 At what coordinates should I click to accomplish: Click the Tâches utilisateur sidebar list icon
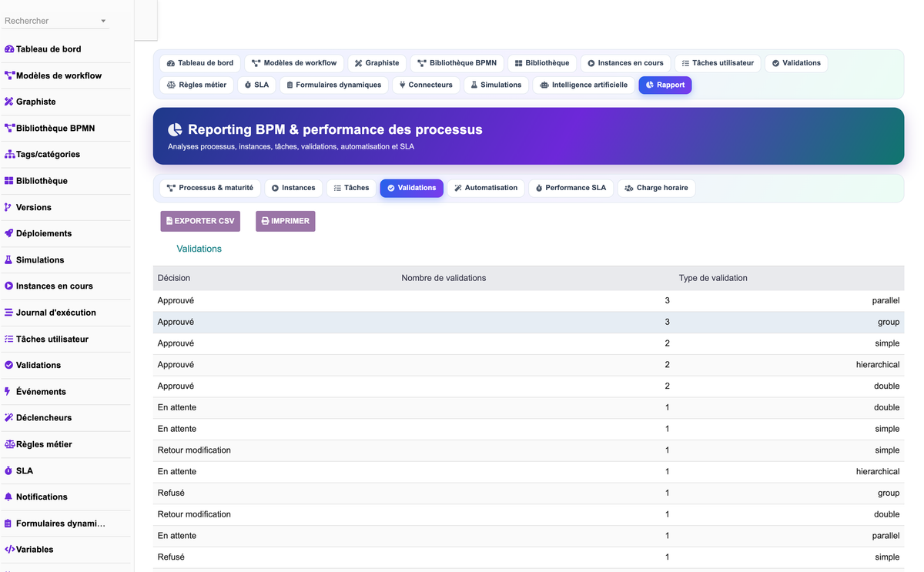[9, 339]
